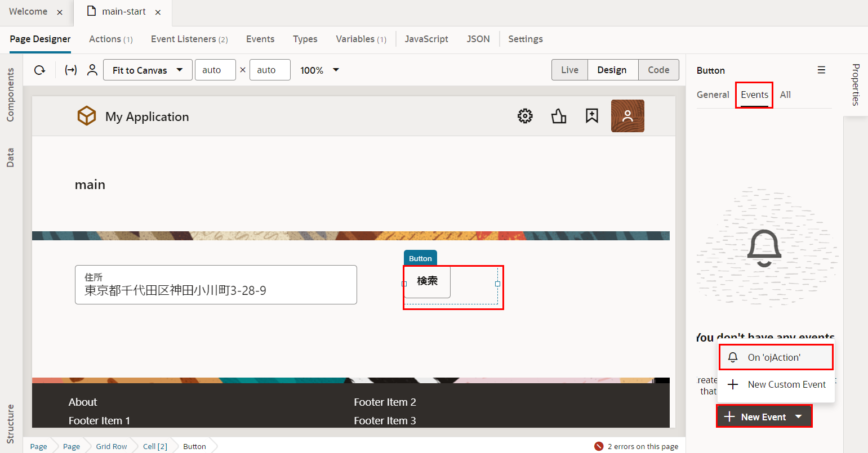Open the Fit to Canvas dropdown
Screen dimensions: 868x453
pos(148,70)
